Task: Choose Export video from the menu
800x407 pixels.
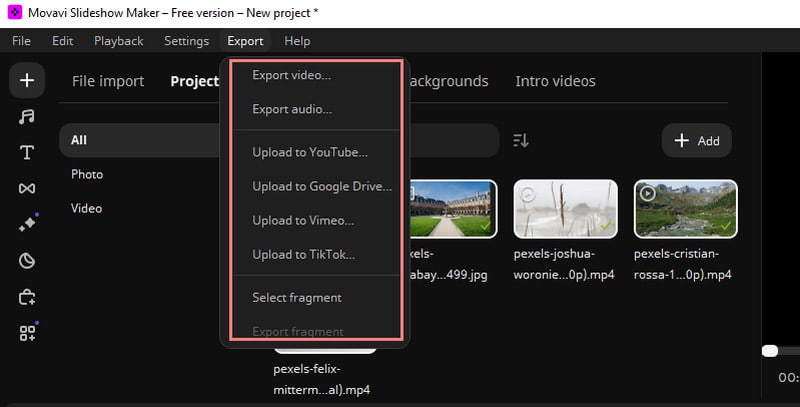Action: pyautogui.click(x=291, y=75)
